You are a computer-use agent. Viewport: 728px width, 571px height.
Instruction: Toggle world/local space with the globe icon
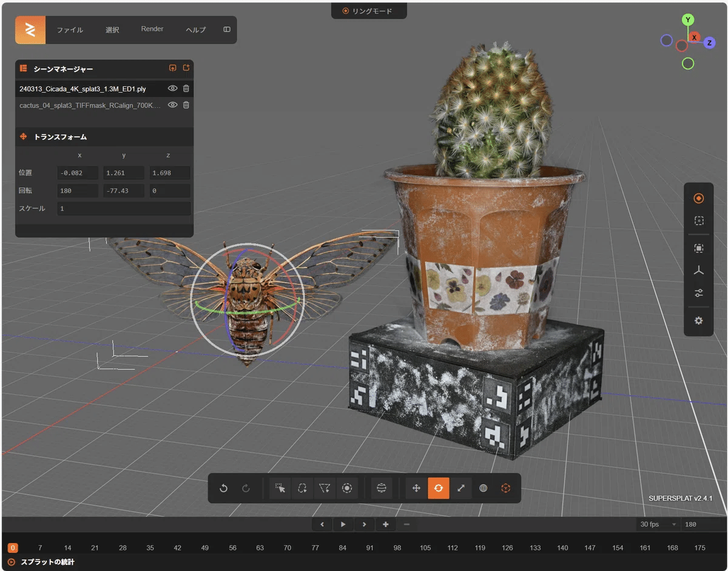(483, 488)
